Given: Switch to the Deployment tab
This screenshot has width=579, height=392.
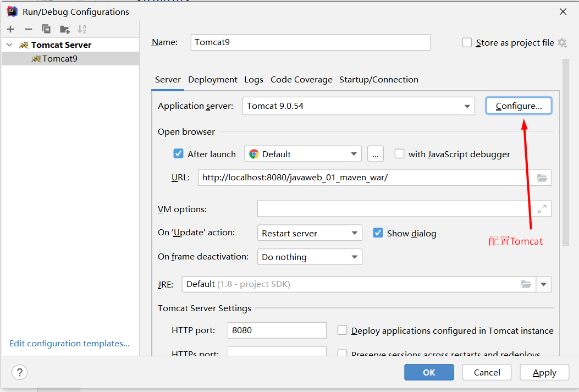Looking at the screenshot, I should tap(213, 80).
